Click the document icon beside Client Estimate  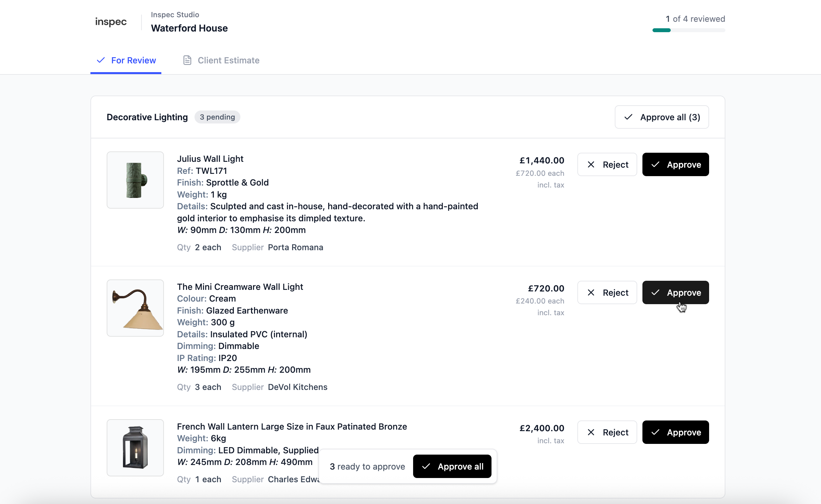coord(187,60)
